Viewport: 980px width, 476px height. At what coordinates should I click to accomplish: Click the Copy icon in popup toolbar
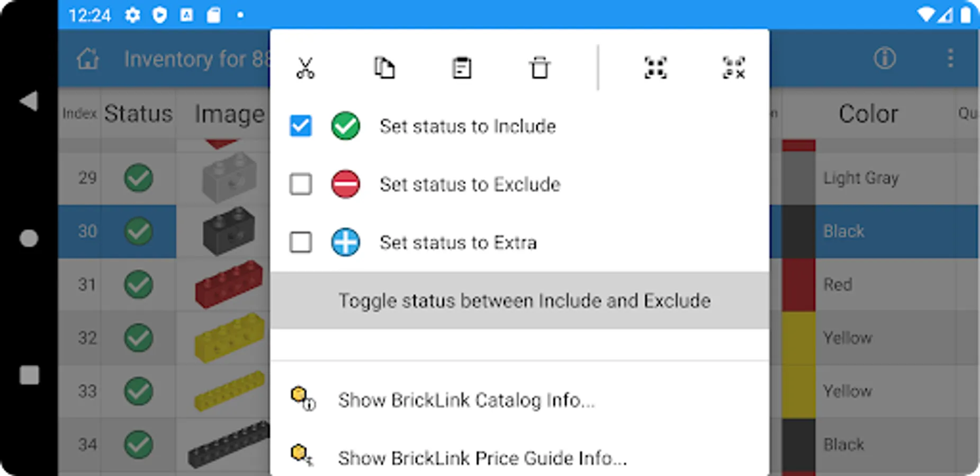point(384,68)
